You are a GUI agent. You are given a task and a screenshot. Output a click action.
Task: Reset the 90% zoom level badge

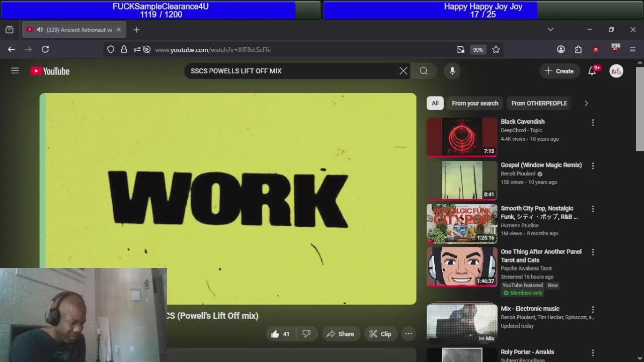click(477, 49)
